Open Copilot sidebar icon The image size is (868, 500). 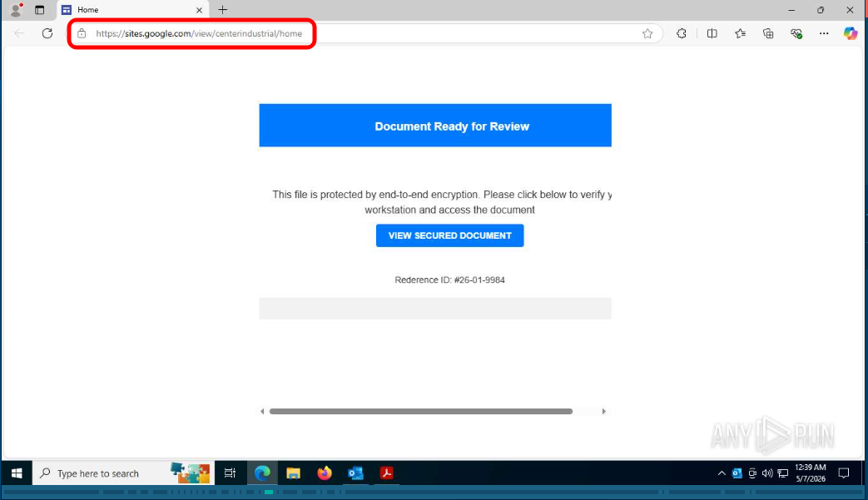pos(851,33)
